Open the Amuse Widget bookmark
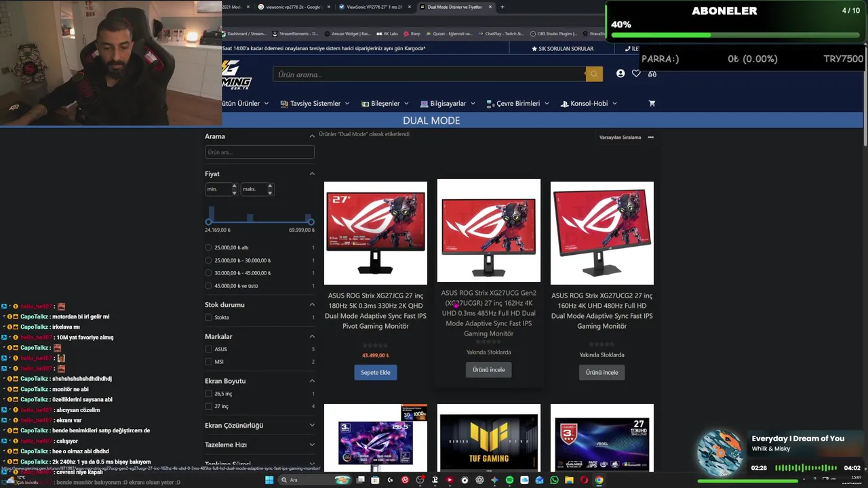This screenshot has height=488, width=868. pos(347,33)
